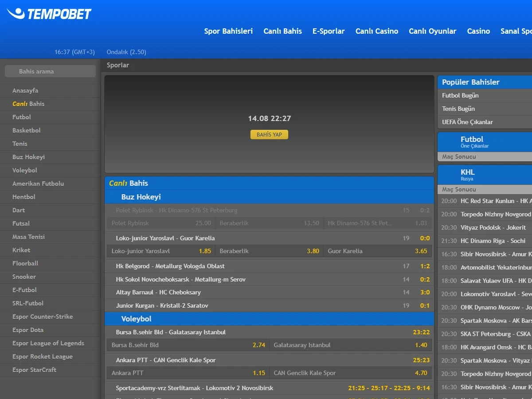This screenshot has height=399, width=532.
Task: Open the GMT+3 time zone selector
Action: click(x=74, y=52)
